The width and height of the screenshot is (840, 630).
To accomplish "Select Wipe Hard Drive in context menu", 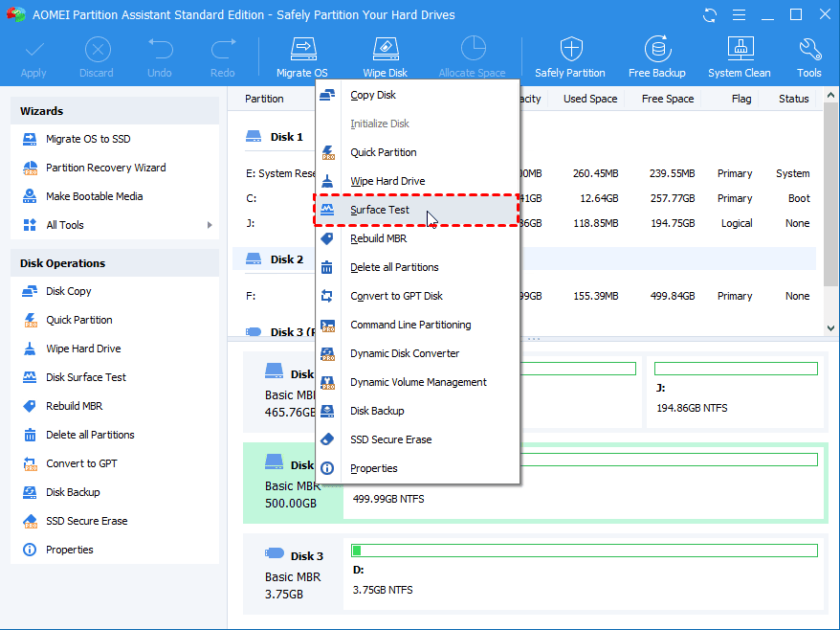I will tap(417, 181).
